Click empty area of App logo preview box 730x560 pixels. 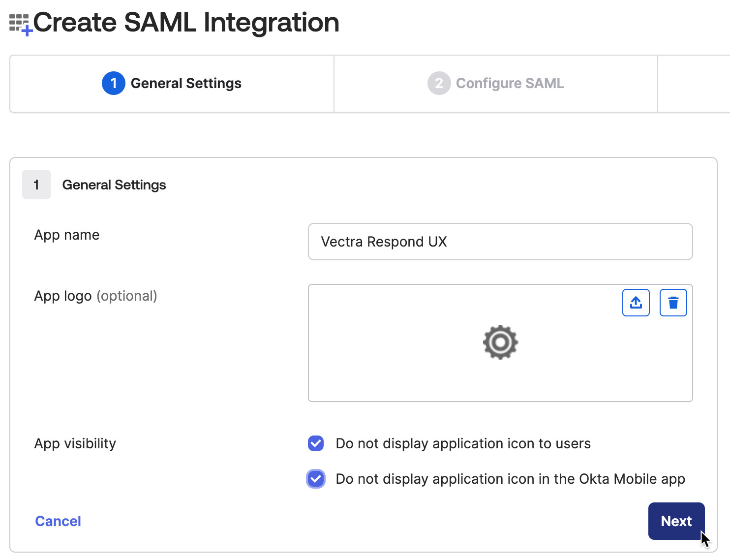[x=394, y=364]
